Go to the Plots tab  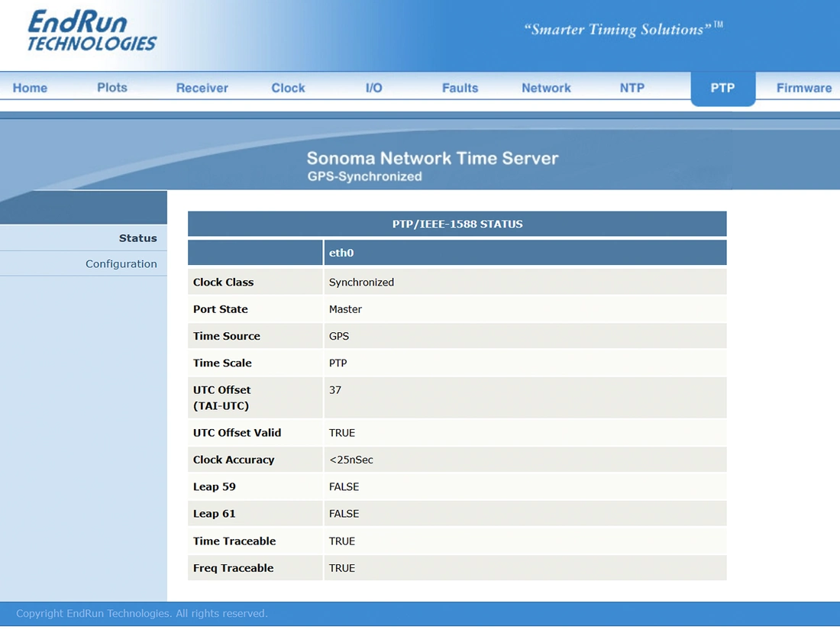point(112,87)
